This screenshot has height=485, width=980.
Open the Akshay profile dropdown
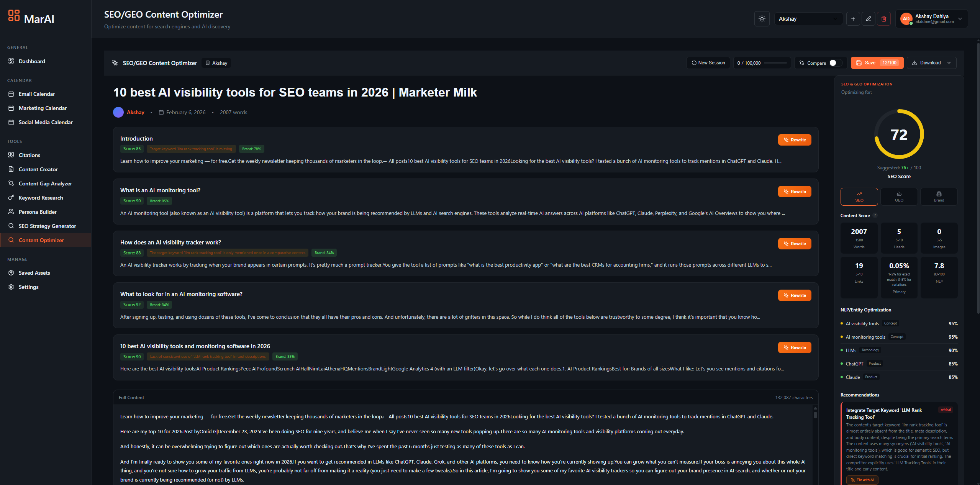[808, 18]
